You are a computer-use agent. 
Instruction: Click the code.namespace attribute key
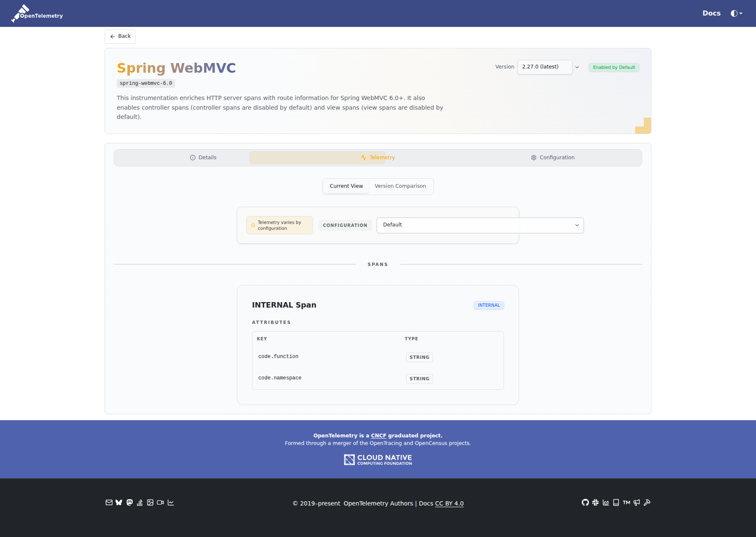pyautogui.click(x=280, y=378)
